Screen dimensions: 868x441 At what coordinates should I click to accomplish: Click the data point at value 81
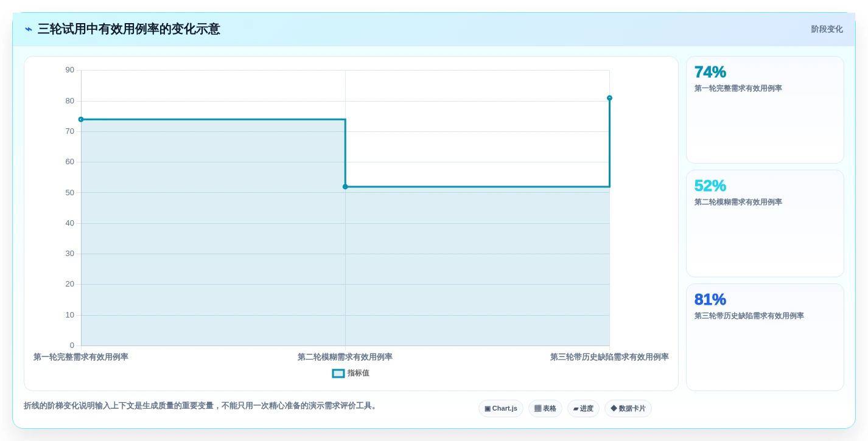pyautogui.click(x=609, y=98)
